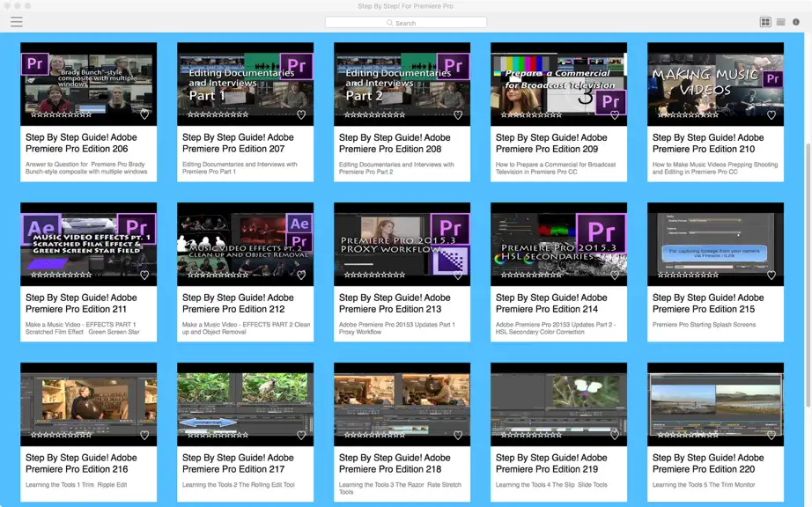The width and height of the screenshot is (812, 507).
Task: Click the vertical scrollbar thumb
Action: click(808, 275)
